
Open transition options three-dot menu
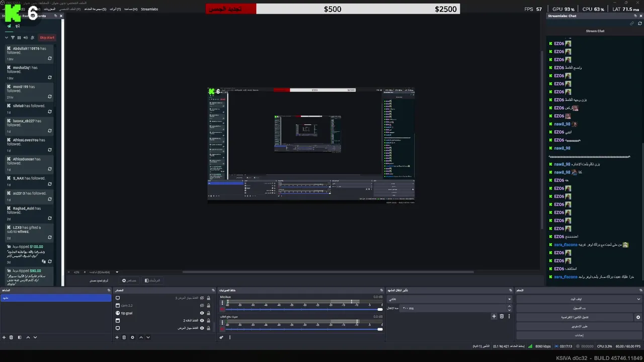(x=509, y=316)
